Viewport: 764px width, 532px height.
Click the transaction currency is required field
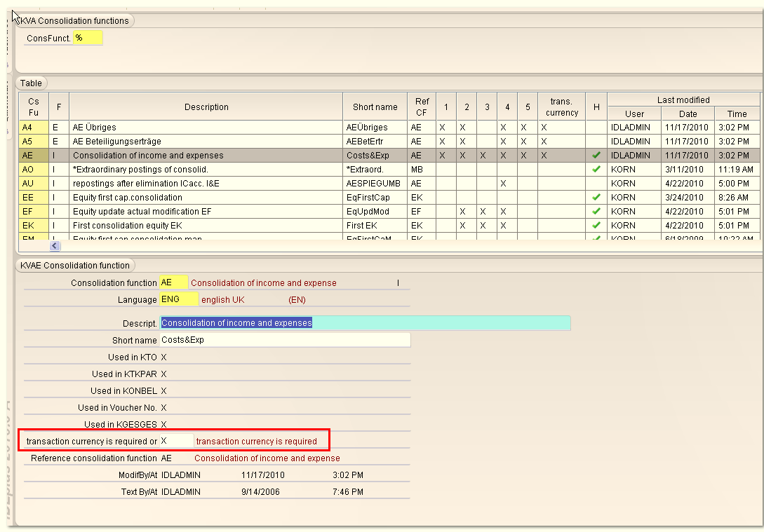coord(176,441)
